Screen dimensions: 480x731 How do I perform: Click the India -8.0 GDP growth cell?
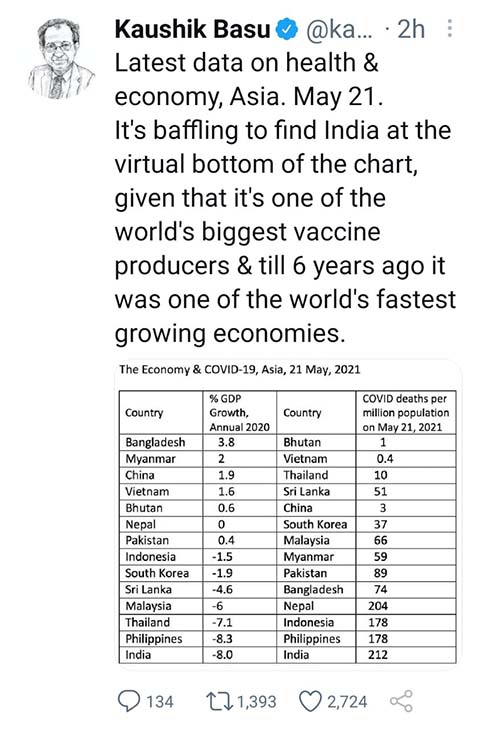tap(240, 655)
